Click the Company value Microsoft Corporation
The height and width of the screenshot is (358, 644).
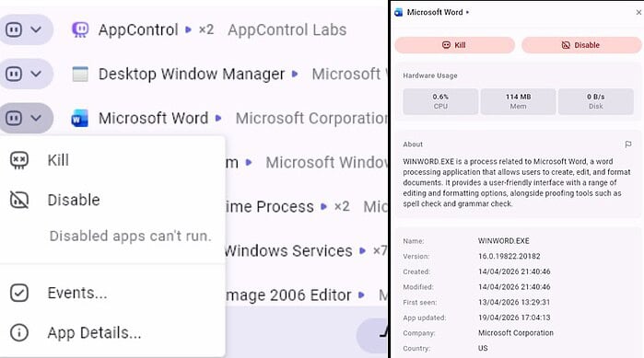point(516,333)
